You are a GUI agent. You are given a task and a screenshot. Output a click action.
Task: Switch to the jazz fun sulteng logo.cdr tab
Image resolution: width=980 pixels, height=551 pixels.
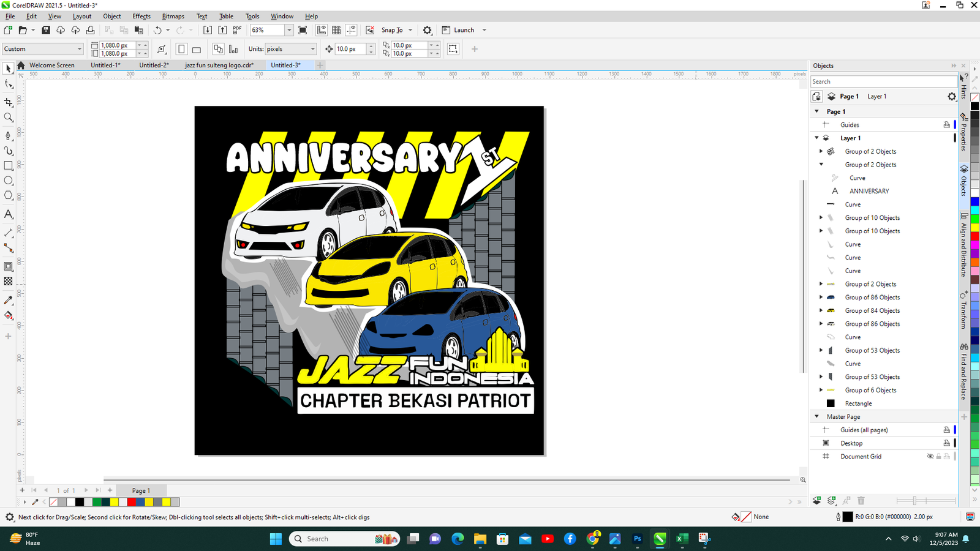coord(219,66)
